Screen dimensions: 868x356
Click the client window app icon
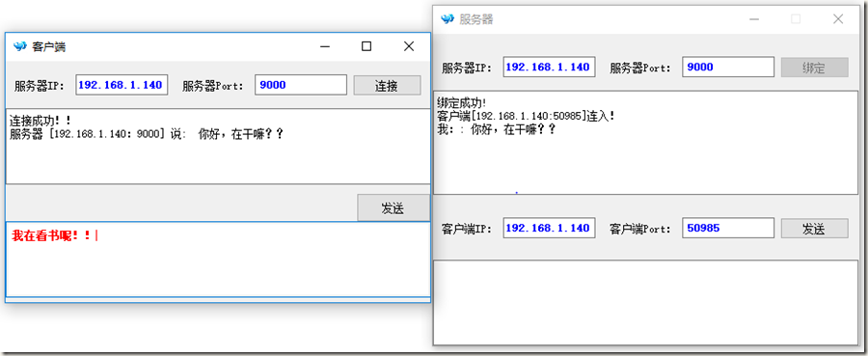tap(20, 46)
